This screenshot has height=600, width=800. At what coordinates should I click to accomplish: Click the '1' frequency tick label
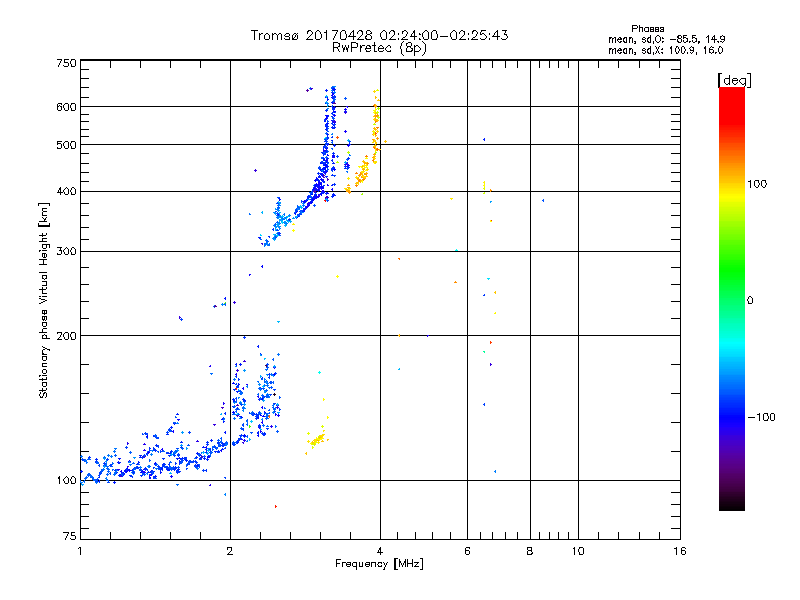80,551
